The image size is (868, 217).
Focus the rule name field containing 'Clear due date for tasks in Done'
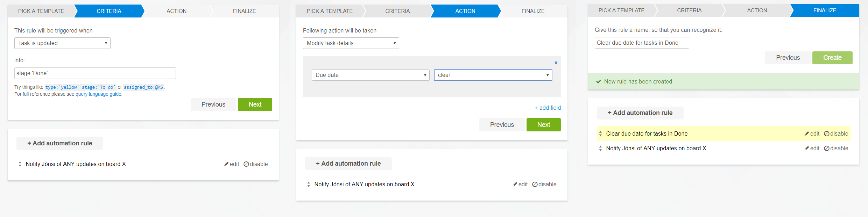pyautogui.click(x=641, y=43)
